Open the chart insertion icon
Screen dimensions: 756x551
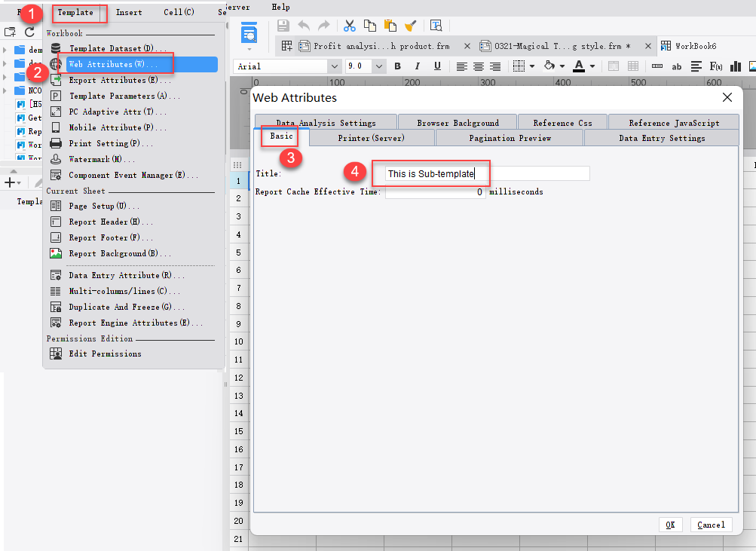[x=736, y=66]
